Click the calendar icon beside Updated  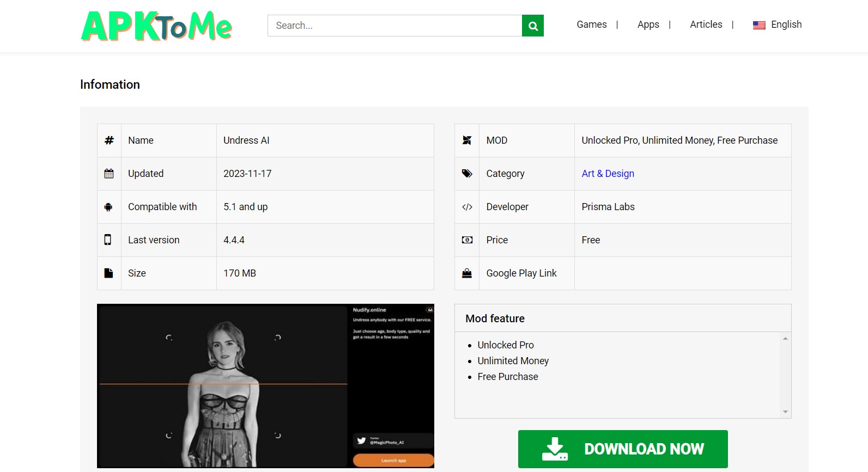[109, 174]
